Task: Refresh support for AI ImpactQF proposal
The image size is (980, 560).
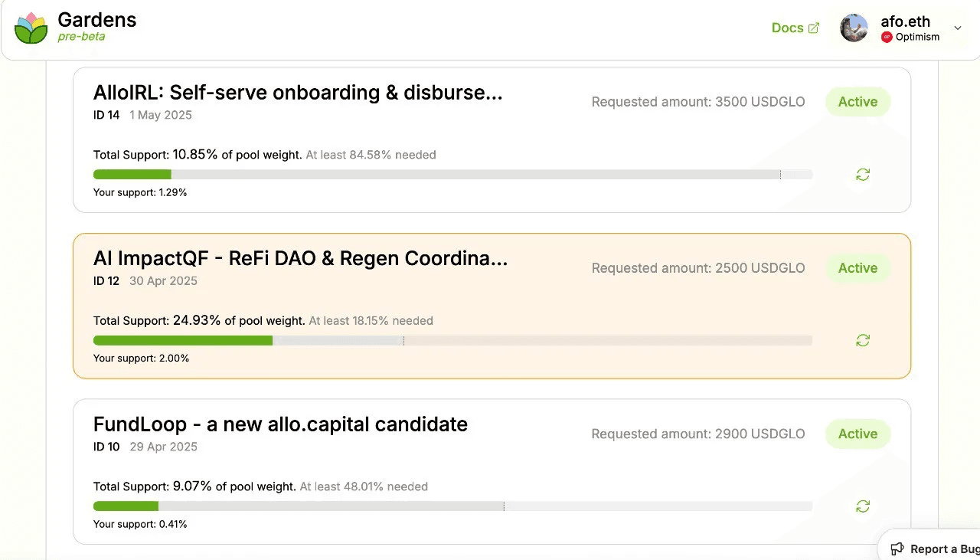Action: pyautogui.click(x=863, y=340)
